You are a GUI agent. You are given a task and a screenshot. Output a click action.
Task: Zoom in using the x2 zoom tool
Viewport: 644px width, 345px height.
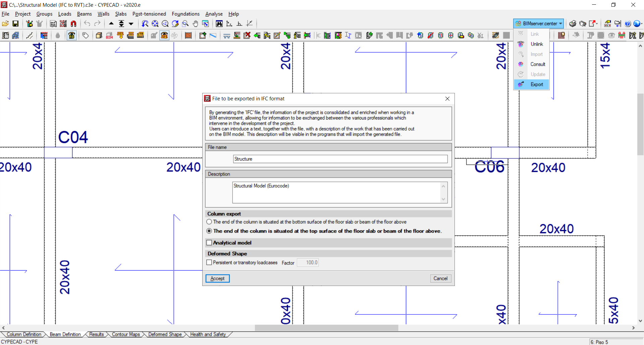click(x=165, y=23)
